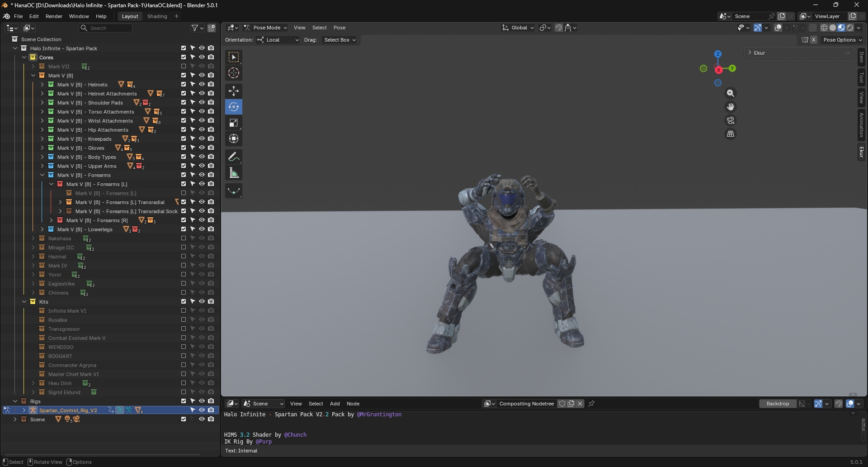Open the Pose Mode dropdown

tap(266, 28)
